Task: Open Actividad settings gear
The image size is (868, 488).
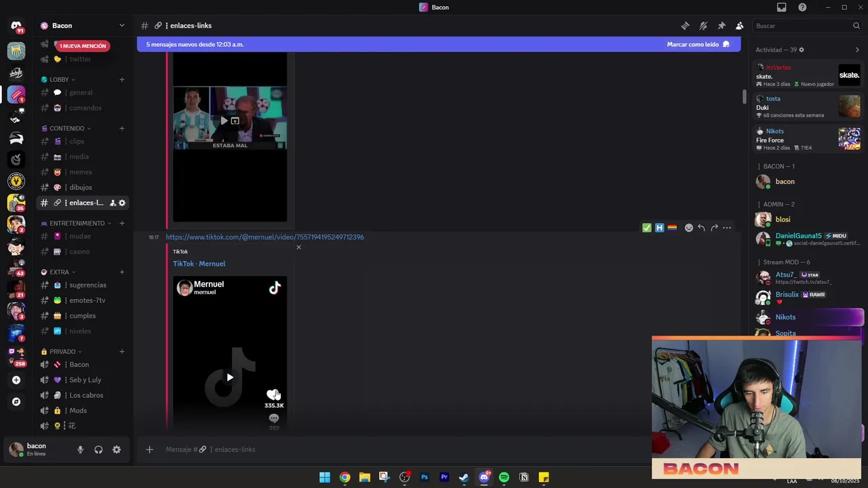Action: click(802, 49)
